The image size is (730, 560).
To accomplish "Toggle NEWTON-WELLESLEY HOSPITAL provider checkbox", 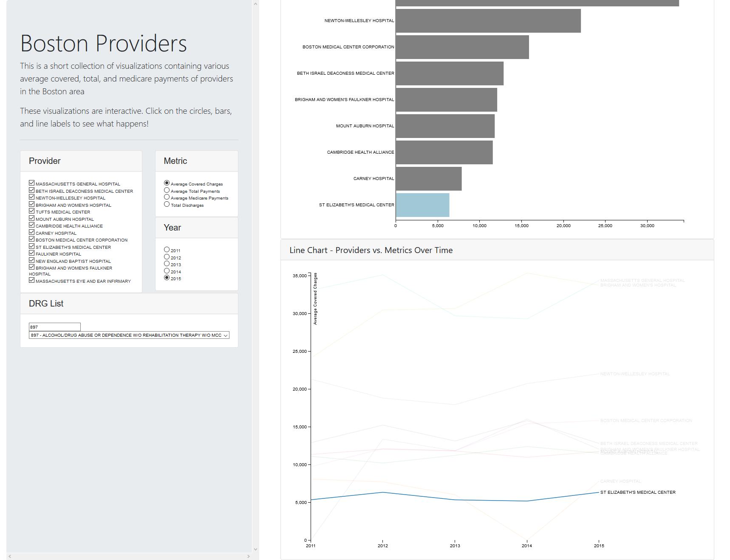I will click(x=31, y=197).
